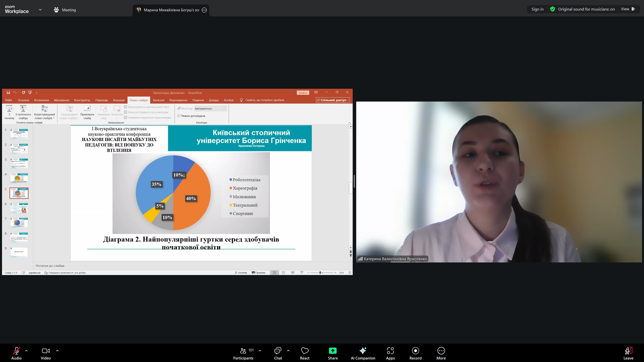Click the Record icon
644x362 pixels.
(415, 351)
